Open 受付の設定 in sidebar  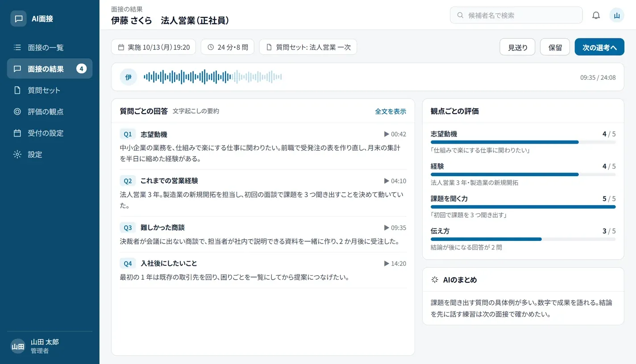50,133
